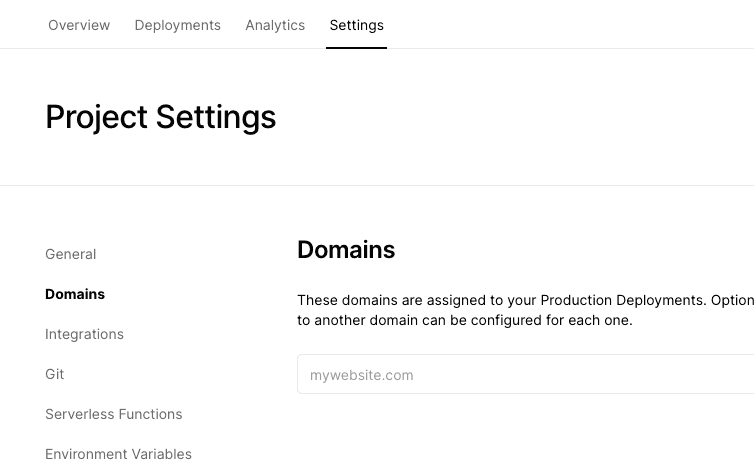This screenshot has width=754, height=472.
Task: Click the Domains section heading
Action: click(x=346, y=250)
